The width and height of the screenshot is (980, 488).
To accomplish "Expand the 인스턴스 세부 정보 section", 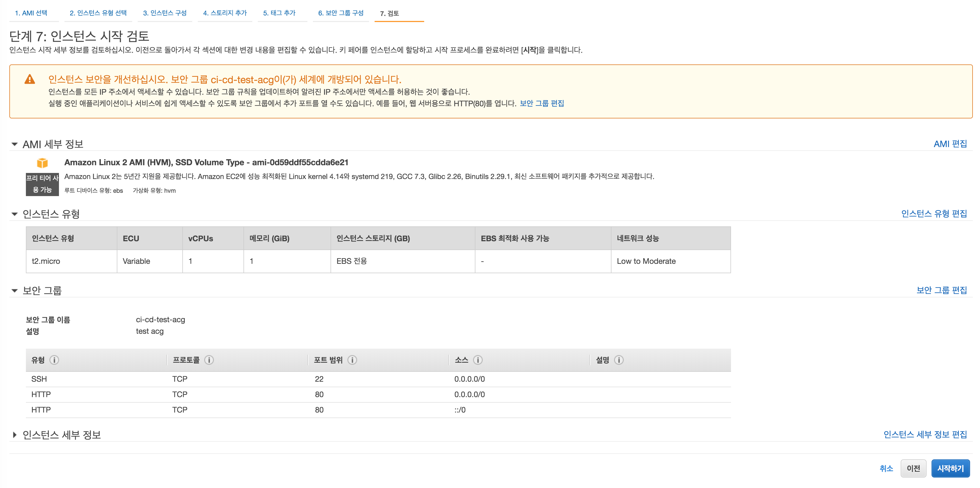I will pos(14,435).
